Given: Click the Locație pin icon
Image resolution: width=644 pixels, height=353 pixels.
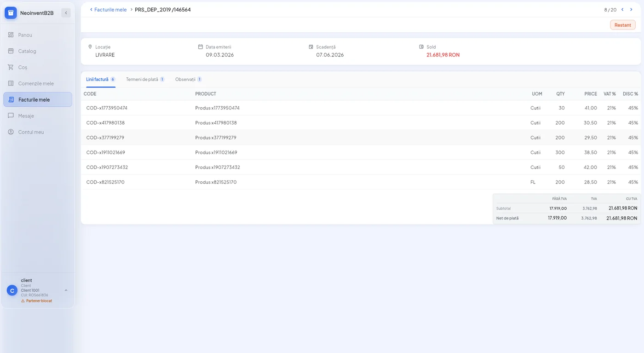Looking at the screenshot, I should point(90,47).
